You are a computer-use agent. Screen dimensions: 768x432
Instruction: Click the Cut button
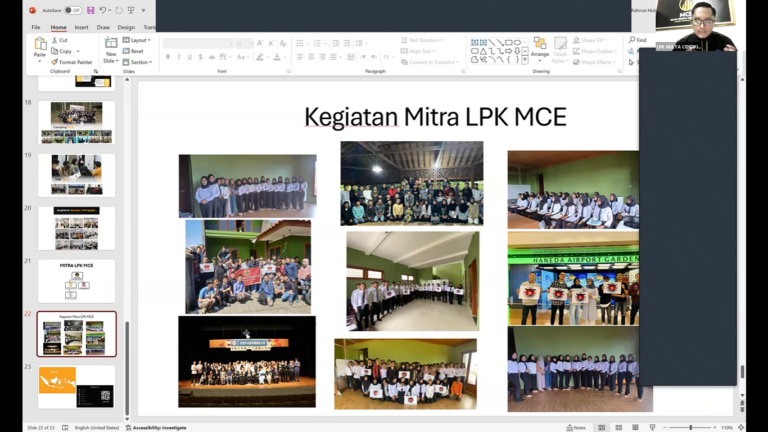click(60, 40)
